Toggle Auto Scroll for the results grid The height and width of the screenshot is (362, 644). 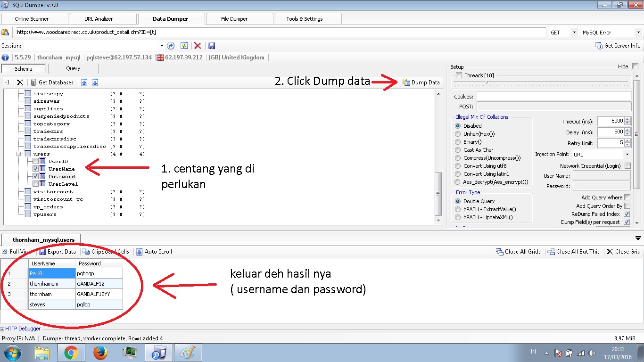click(x=154, y=252)
